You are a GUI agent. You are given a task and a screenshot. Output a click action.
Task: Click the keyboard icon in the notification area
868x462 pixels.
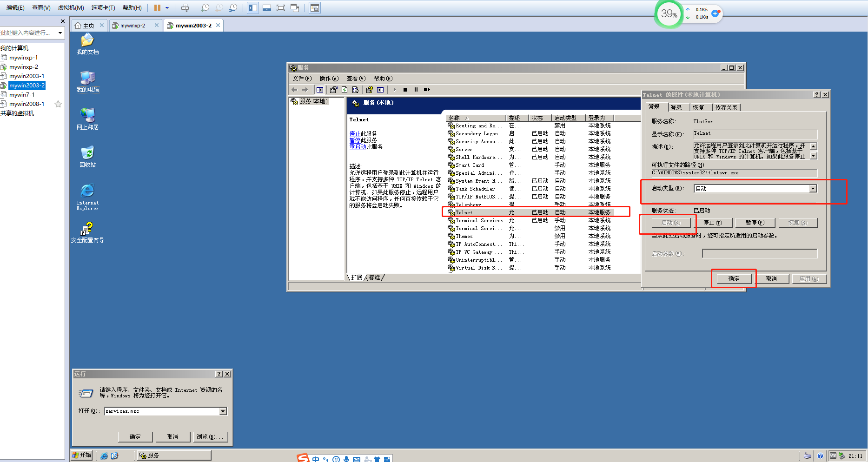point(808,456)
